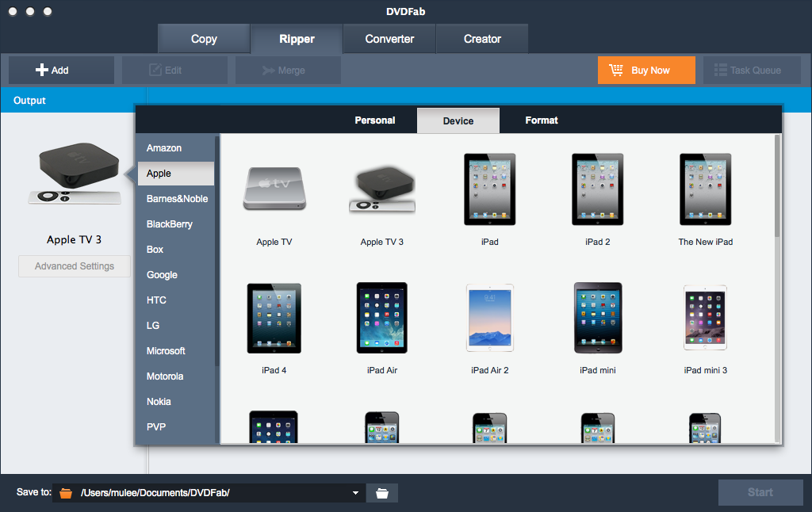The width and height of the screenshot is (812, 512).
Task: Click the Add source button
Action: (52, 71)
